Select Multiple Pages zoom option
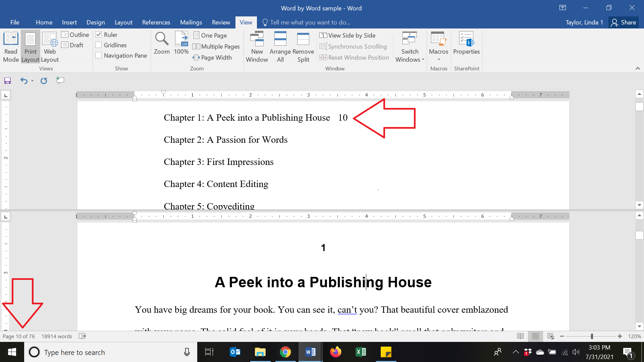 click(216, 47)
